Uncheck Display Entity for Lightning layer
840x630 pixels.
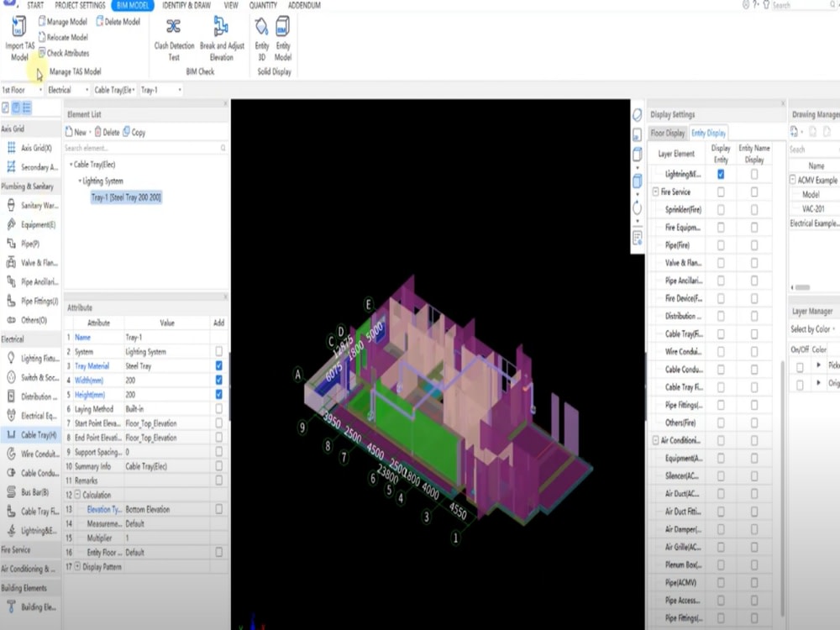tap(721, 174)
